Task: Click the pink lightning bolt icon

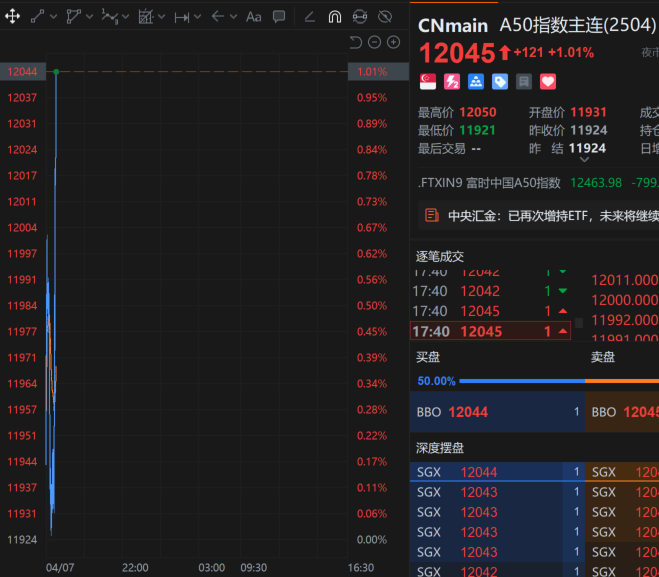Action: (452, 82)
